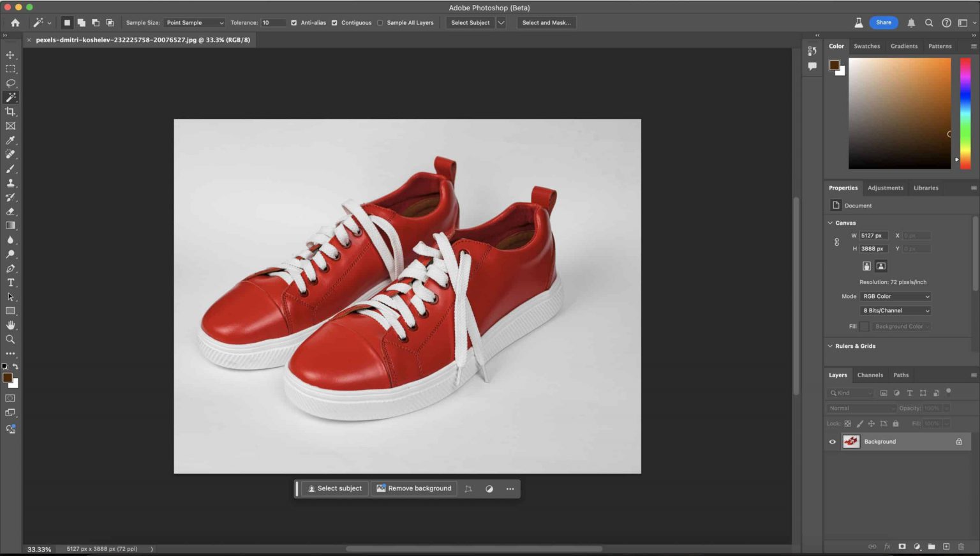Disable the Contiguous checkbox
This screenshot has width=980, height=556.
tap(334, 22)
